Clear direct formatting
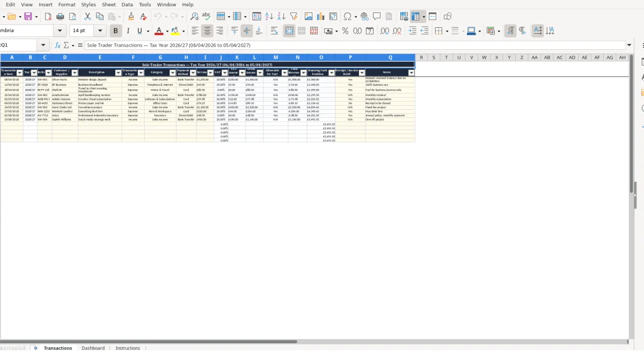This screenshot has width=644, height=362. click(x=143, y=17)
